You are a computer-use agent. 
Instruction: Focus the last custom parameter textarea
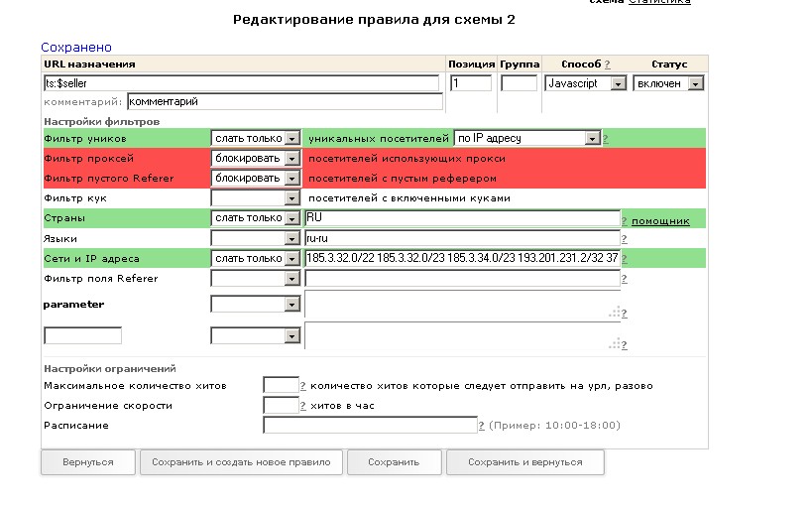(x=462, y=335)
